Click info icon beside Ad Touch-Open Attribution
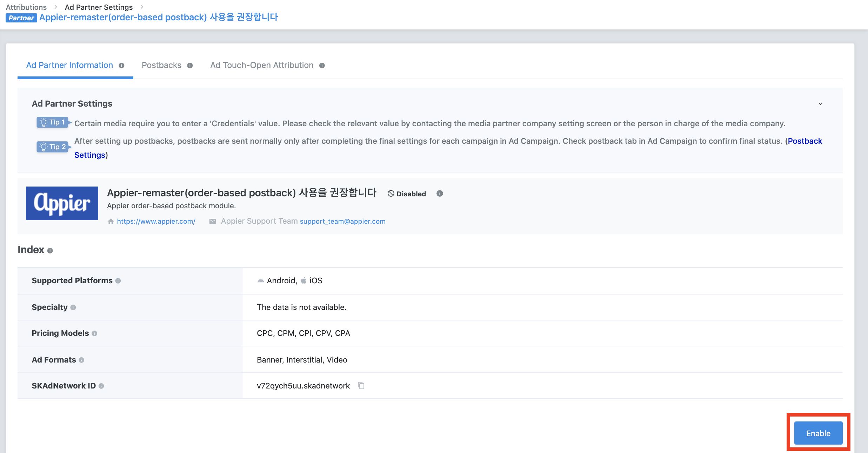Viewport: 868px width, 453px height. tap(322, 66)
